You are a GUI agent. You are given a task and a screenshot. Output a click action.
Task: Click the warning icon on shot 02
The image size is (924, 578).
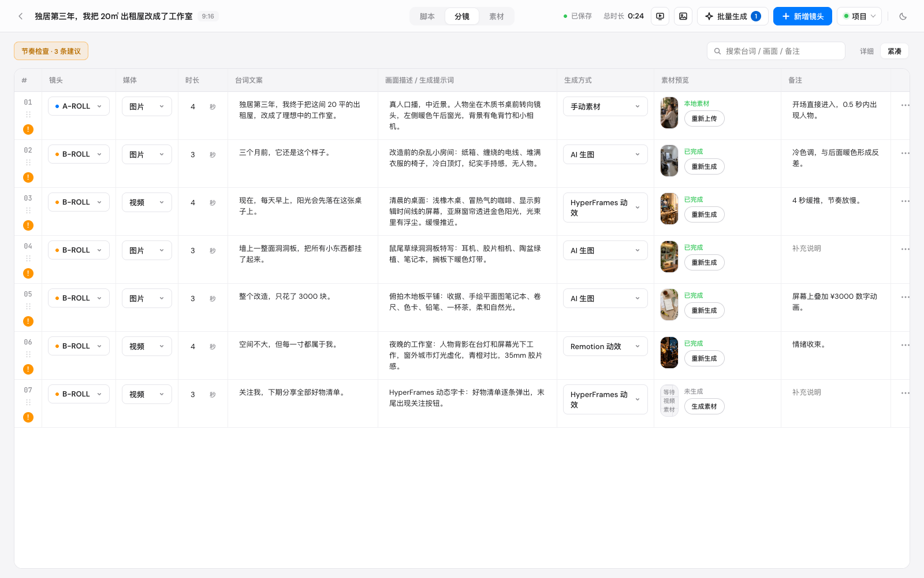point(28,177)
